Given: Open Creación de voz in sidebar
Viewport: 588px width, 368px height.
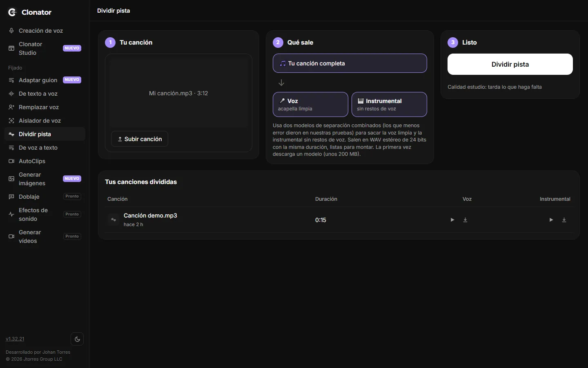Looking at the screenshot, I should point(45,31).
